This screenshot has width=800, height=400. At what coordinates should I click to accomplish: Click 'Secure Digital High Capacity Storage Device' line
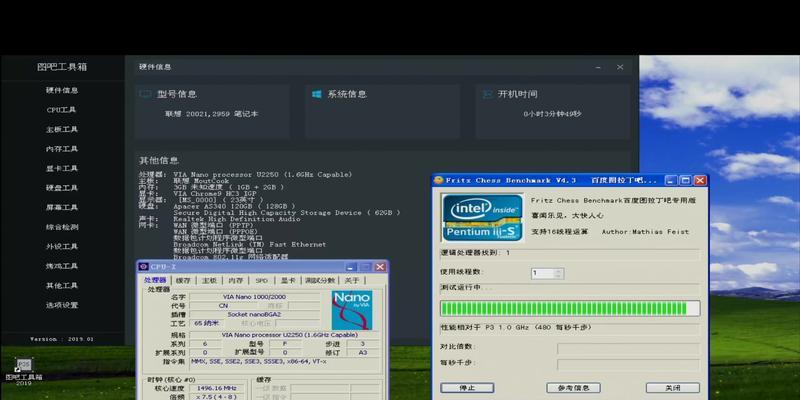(287, 212)
